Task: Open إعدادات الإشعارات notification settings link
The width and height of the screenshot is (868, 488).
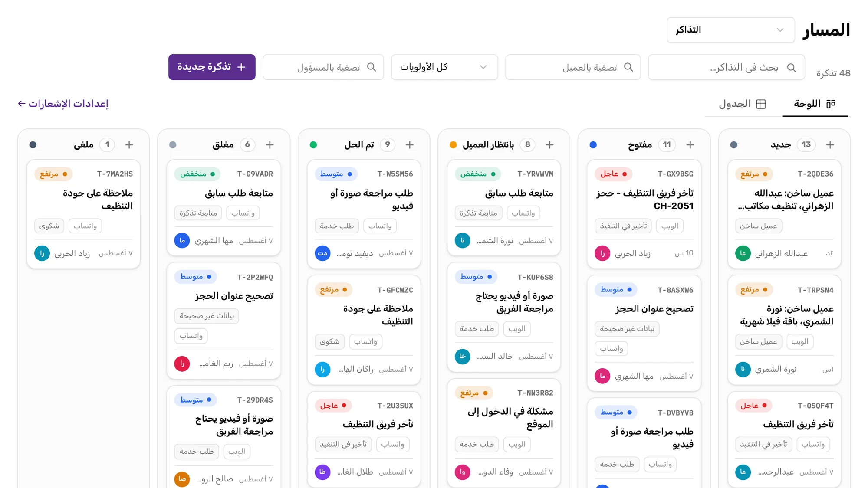Action: pyautogui.click(x=63, y=104)
